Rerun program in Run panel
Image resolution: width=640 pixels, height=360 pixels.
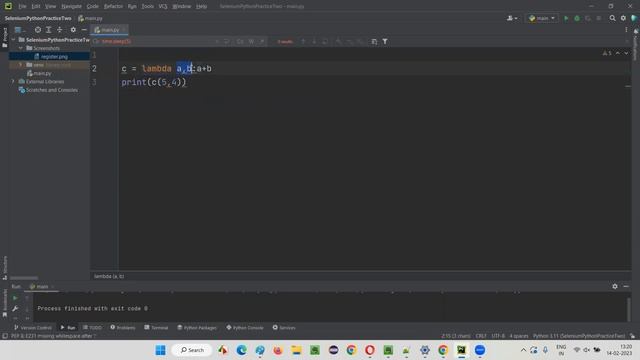pyautogui.click(x=15, y=298)
